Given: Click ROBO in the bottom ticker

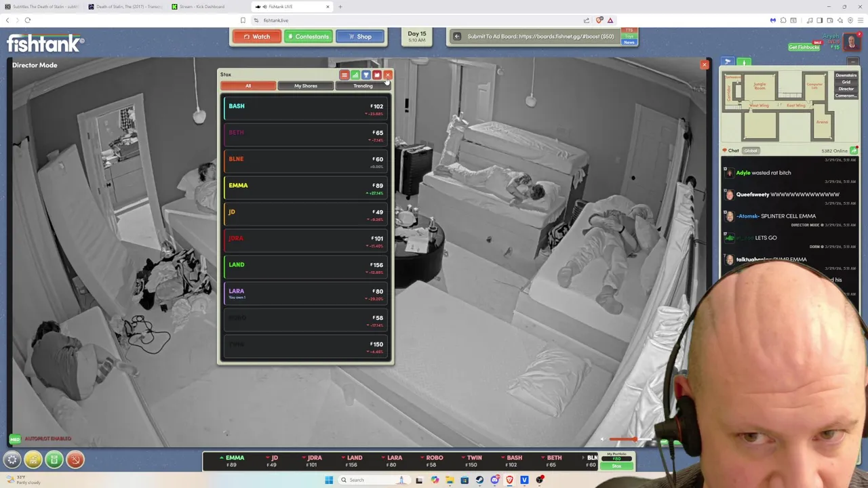Looking at the screenshot, I should pos(433,461).
